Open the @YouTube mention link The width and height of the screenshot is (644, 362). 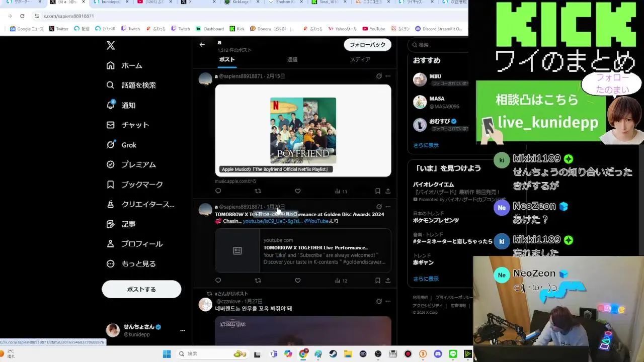pos(316,221)
